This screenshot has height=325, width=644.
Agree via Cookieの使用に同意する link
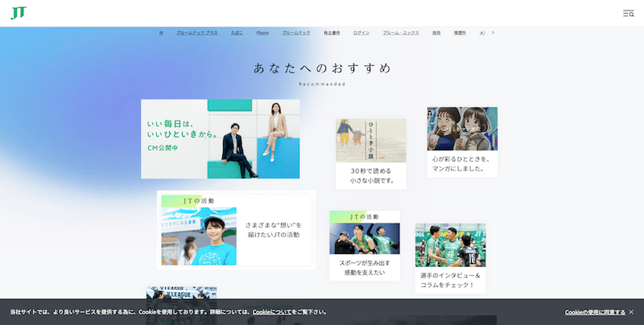pos(595,312)
